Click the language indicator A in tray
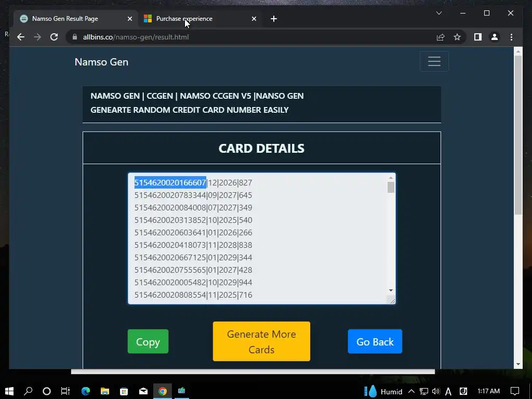This screenshot has width=532, height=399. point(448,391)
